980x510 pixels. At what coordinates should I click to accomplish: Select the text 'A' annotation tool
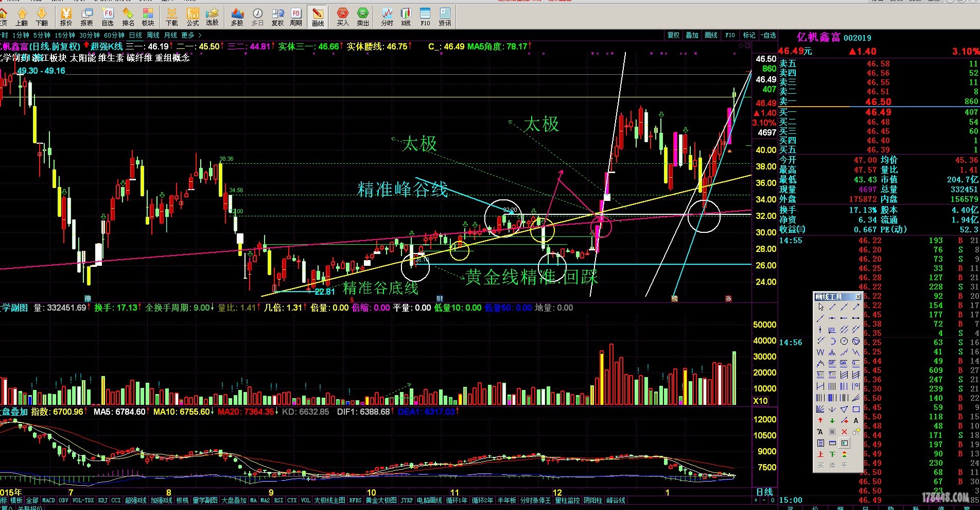(856, 420)
